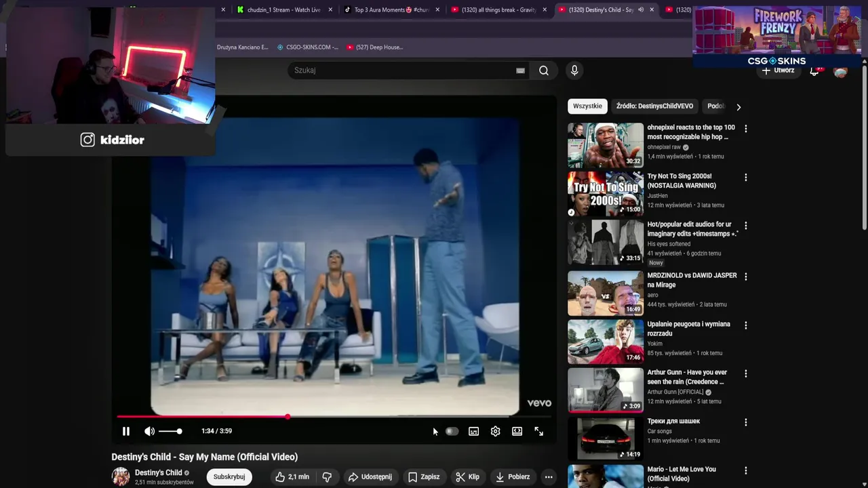Click the Pobierz download button
The width and height of the screenshot is (868, 488).
(x=513, y=477)
